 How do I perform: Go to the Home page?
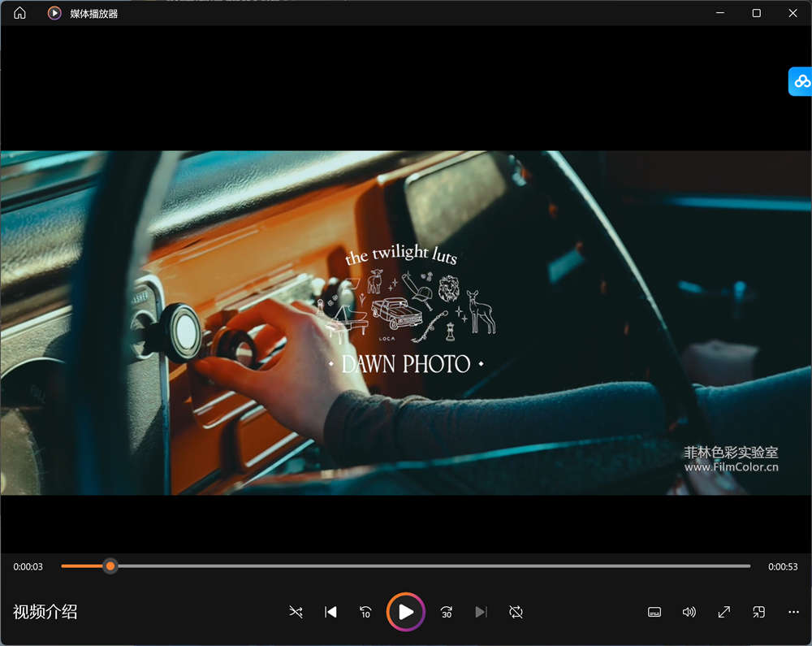tap(20, 13)
